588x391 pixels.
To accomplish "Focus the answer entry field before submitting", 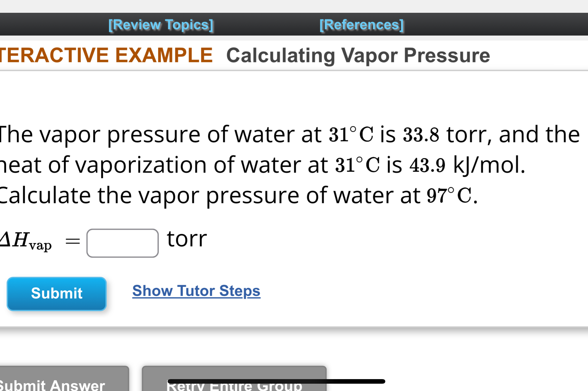I will click(x=122, y=242).
